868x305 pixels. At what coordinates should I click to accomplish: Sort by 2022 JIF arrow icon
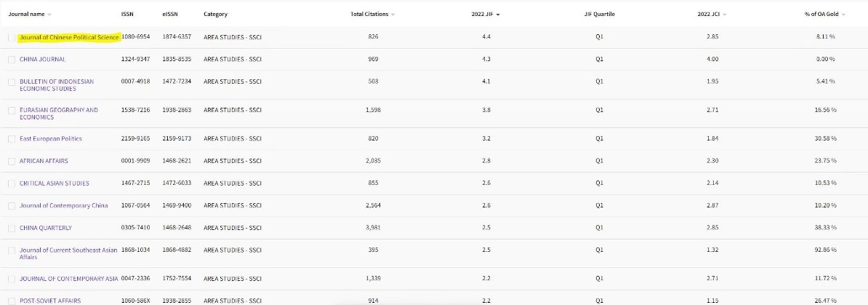[498, 15]
